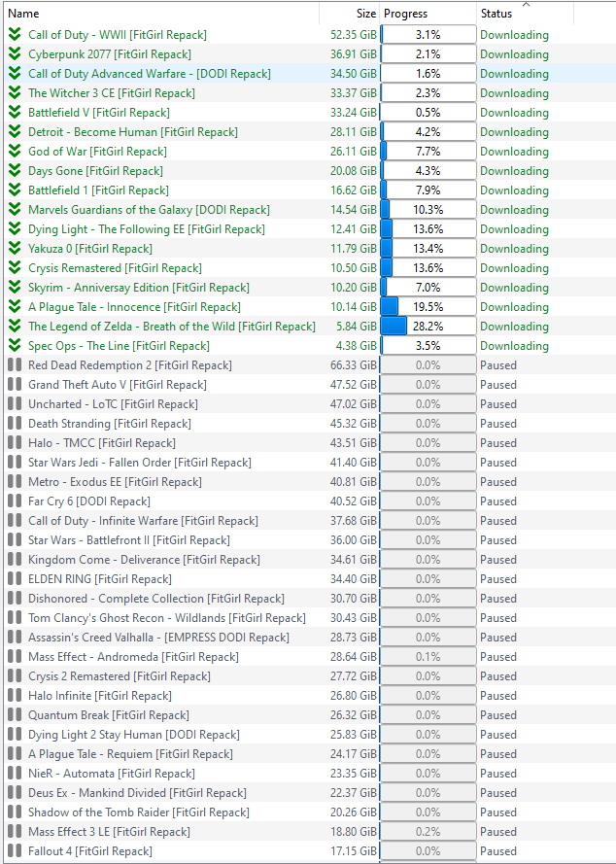Click sort direction arrow above Status column
This screenshot has width=616, height=864.
(x=526, y=5)
